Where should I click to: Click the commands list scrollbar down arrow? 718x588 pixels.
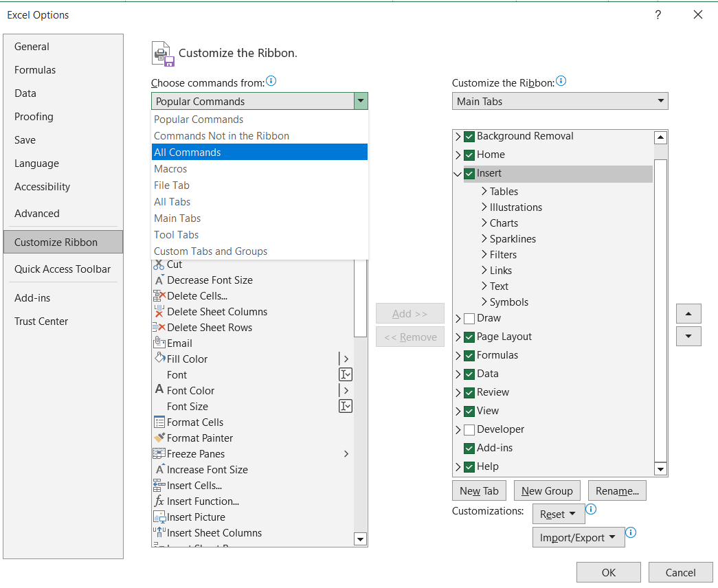(x=360, y=539)
